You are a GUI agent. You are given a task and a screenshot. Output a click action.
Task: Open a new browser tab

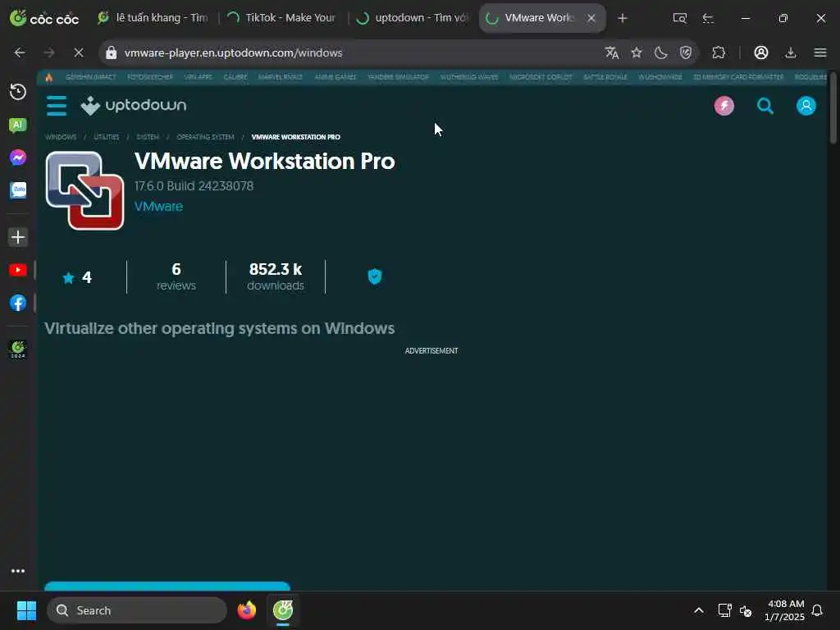tap(622, 18)
